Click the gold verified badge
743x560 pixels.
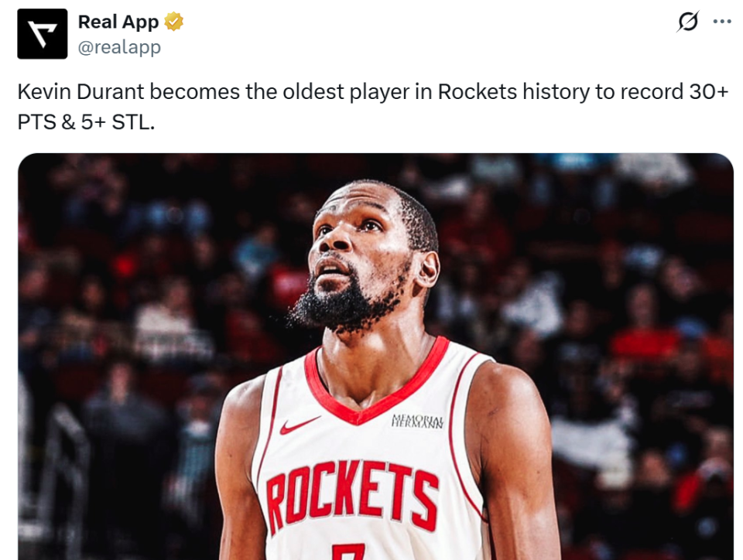(x=173, y=22)
